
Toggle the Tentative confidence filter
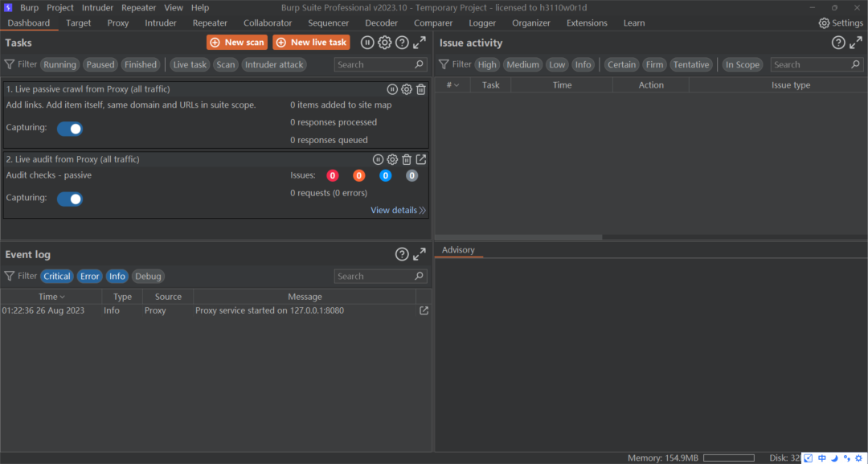pos(691,65)
